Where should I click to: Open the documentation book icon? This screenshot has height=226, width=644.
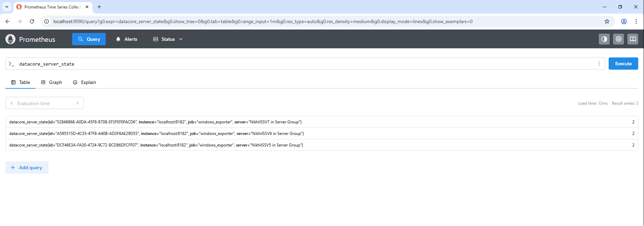click(x=633, y=39)
